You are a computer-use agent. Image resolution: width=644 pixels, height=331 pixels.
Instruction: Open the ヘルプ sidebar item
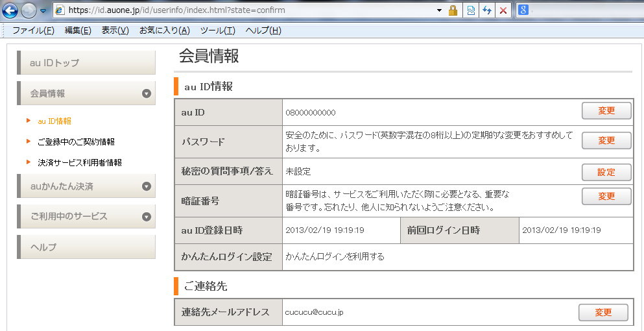pyautogui.click(x=86, y=247)
